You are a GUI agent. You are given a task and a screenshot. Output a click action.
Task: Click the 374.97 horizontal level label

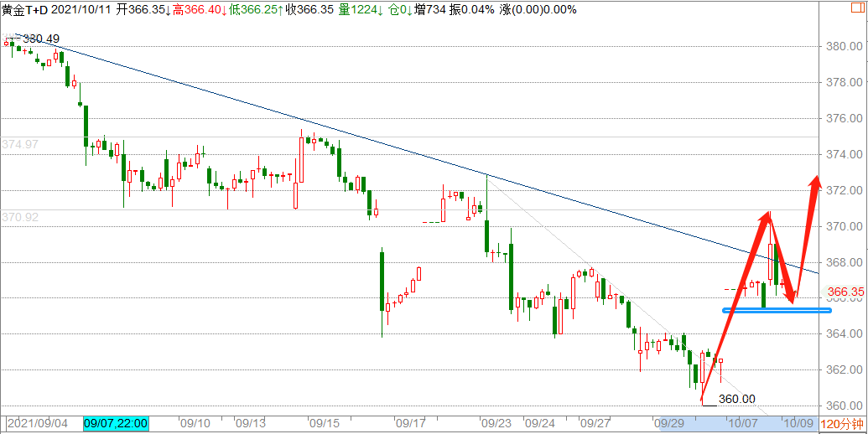pyautogui.click(x=20, y=145)
